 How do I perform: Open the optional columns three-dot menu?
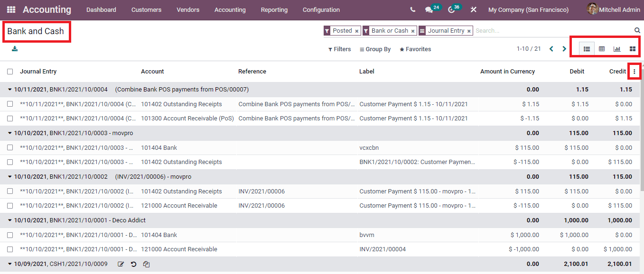click(635, 71)
